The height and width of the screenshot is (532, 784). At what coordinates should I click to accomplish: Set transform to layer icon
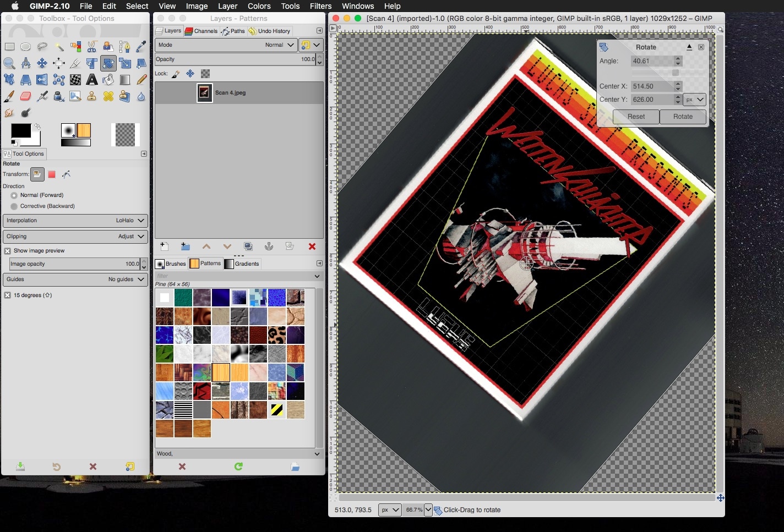click(x=37, y=174)
